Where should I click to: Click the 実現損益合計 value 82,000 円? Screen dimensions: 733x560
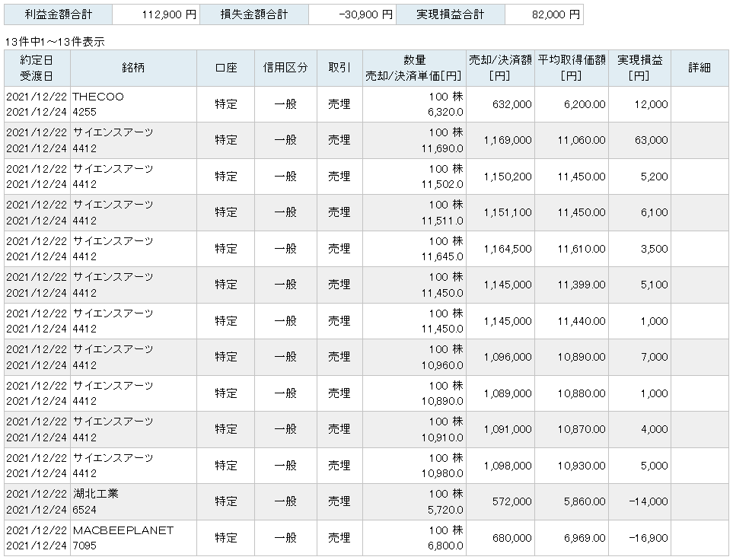[x=543, y=14]
